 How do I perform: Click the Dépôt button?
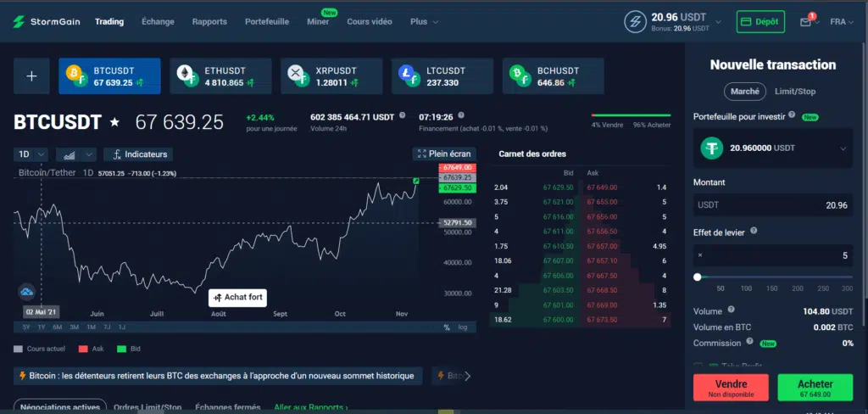click(x=760, y=21)
